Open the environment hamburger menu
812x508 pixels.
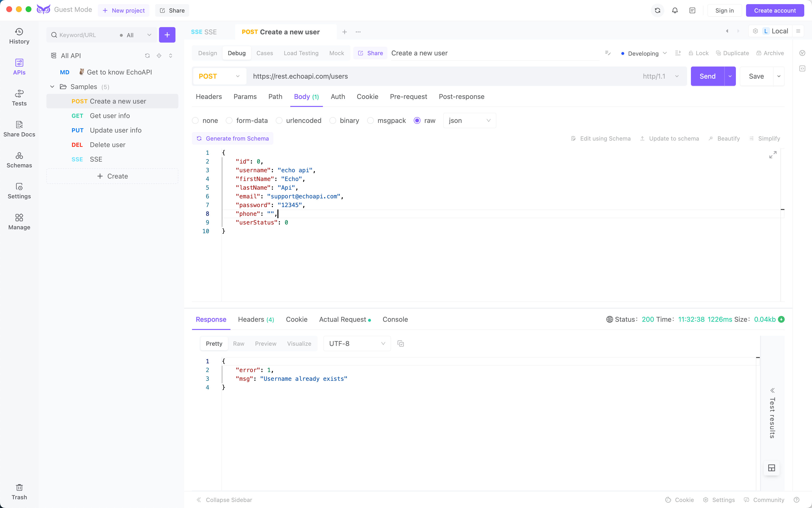(798, 31)
